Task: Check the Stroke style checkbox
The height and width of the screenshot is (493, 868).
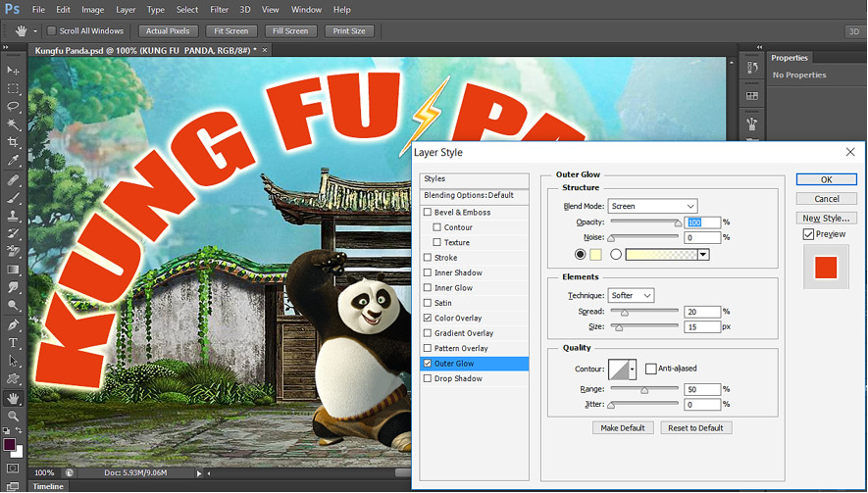Action: (428, 258)
